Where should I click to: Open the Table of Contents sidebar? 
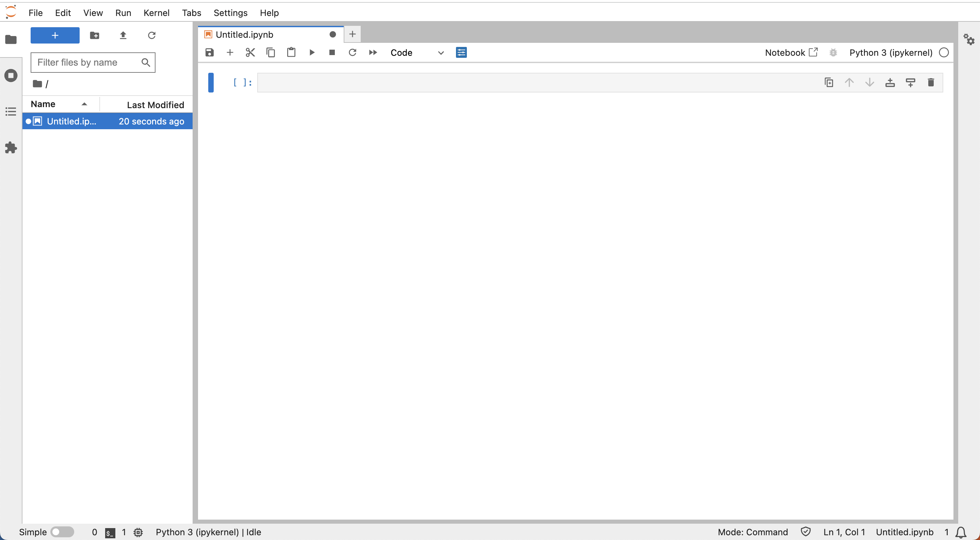tap(11, 112)
